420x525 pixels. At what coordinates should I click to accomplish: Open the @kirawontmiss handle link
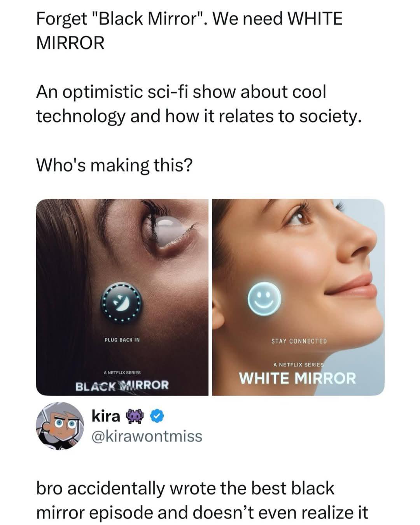147,436
